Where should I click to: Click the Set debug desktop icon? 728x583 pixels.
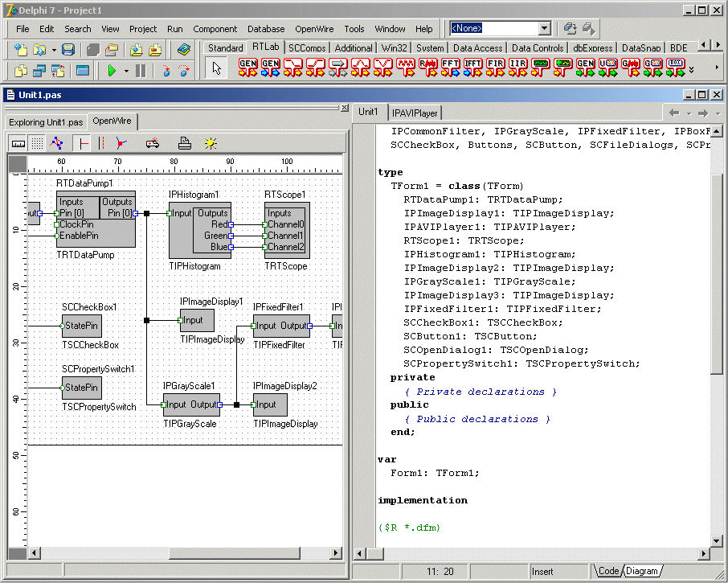pyautogui.click(x=589, y=28)
